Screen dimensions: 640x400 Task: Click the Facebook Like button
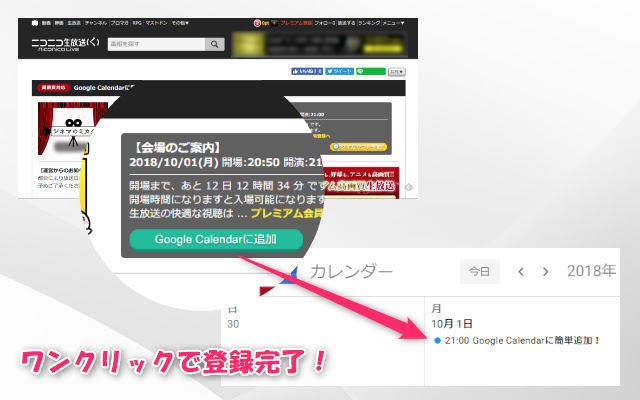tap(307, 71)
